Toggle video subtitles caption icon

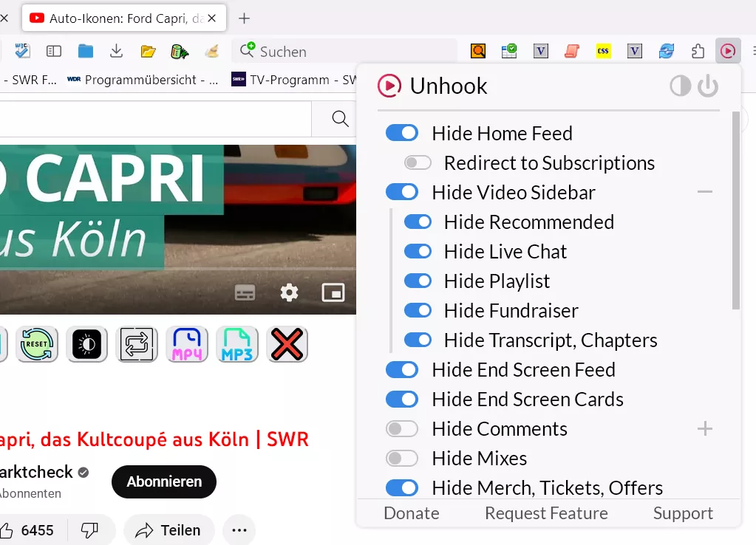245,292
